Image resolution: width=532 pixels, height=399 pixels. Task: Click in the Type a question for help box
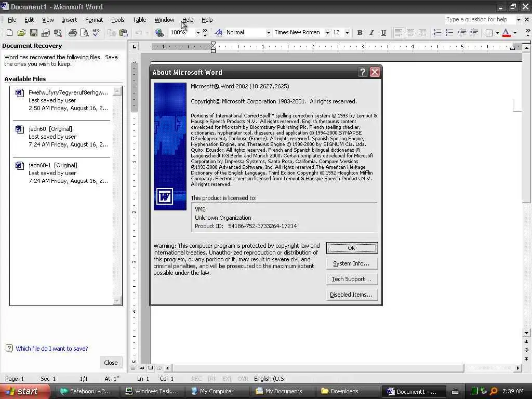pos(480,20)
